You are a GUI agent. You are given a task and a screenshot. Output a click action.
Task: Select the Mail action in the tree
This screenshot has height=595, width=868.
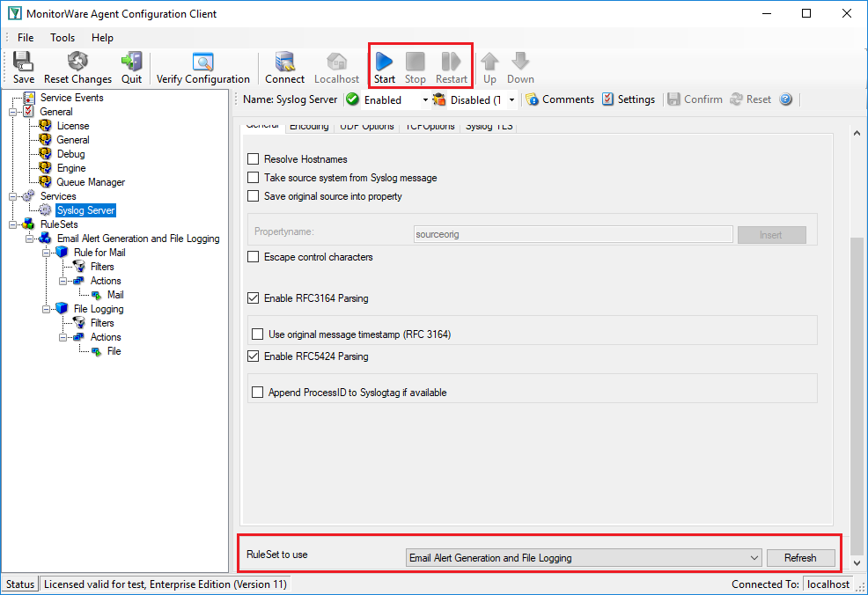pyautogui.click(x=115, y=295)
